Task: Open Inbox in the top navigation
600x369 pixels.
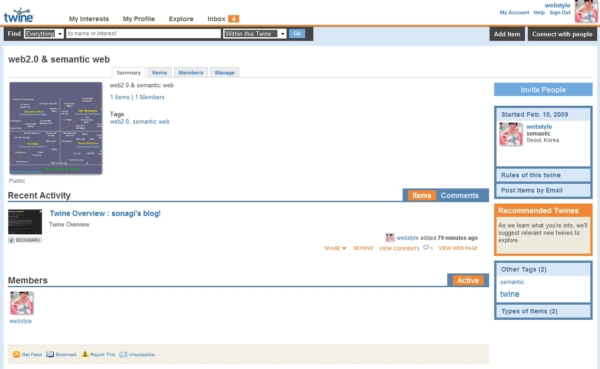Action: (x=216, y=19)
